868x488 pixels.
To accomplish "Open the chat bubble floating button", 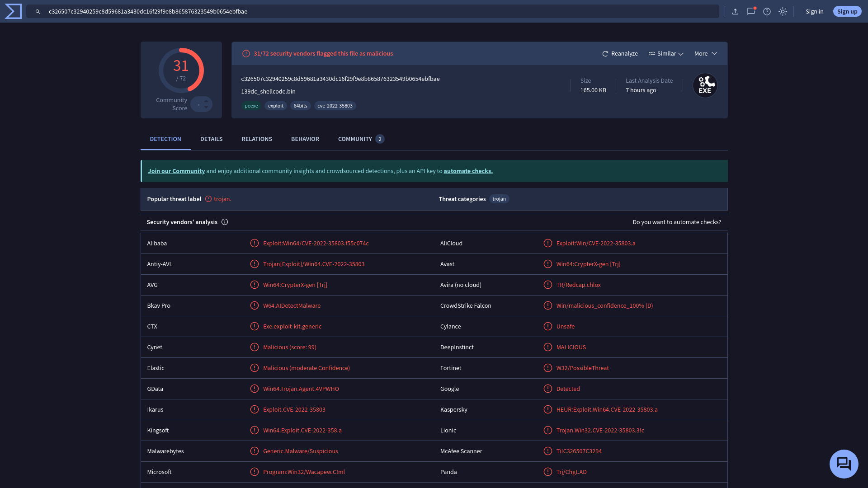I will click(x=844, y=464).
